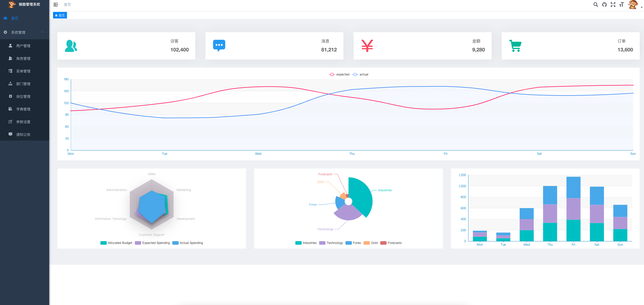Open the font size setting icon
Screen dimensions: 644x305
[621, 5]
